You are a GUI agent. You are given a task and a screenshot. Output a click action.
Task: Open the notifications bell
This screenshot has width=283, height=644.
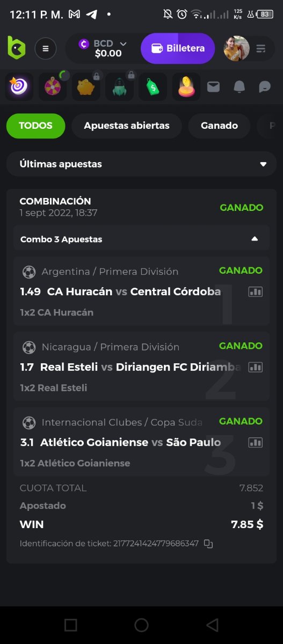point(240,86)
